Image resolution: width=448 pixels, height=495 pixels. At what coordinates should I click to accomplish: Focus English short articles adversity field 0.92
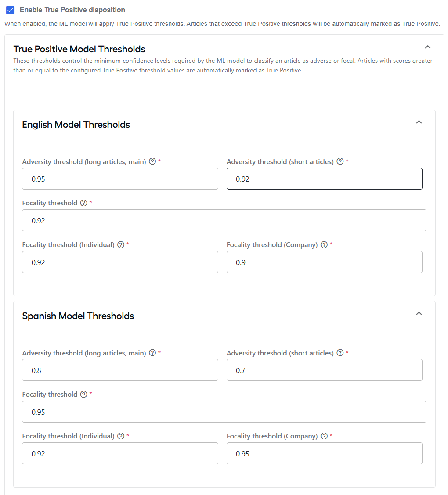325,179
